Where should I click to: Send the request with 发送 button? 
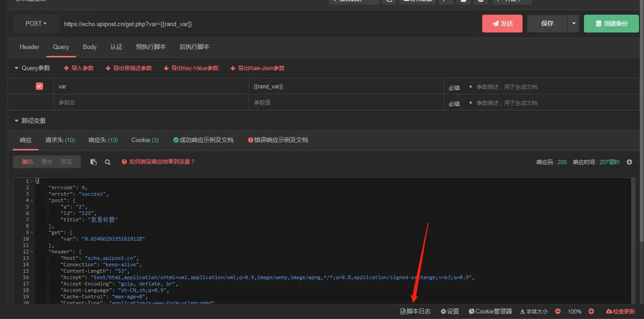pos(502,23)
